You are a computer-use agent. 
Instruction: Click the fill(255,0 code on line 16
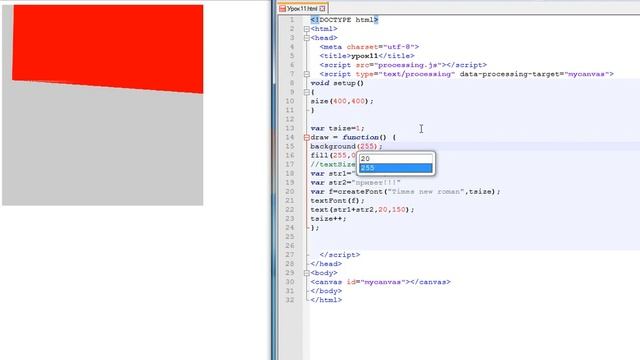[x=333, y=156]
